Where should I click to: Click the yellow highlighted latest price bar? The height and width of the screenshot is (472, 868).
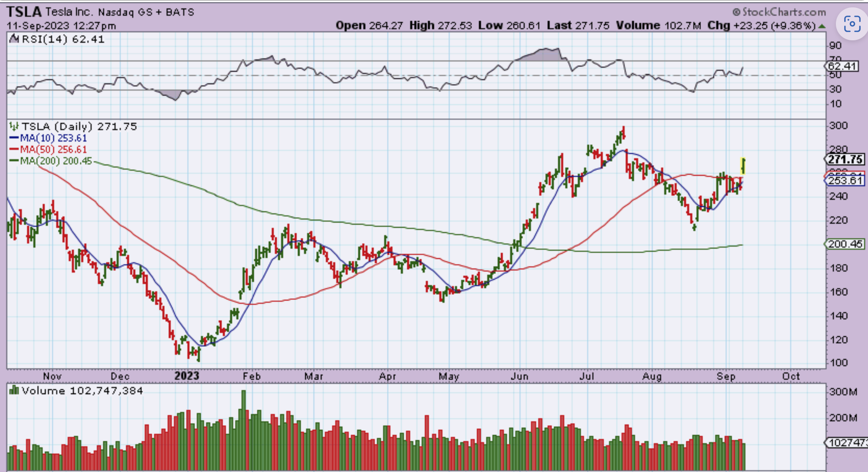point(743,166)
